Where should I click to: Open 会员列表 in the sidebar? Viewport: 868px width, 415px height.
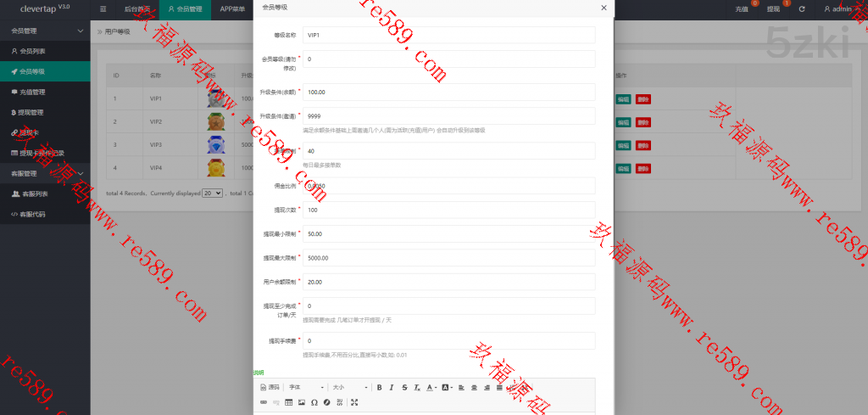pyautogui.click(x=45, y=51)
